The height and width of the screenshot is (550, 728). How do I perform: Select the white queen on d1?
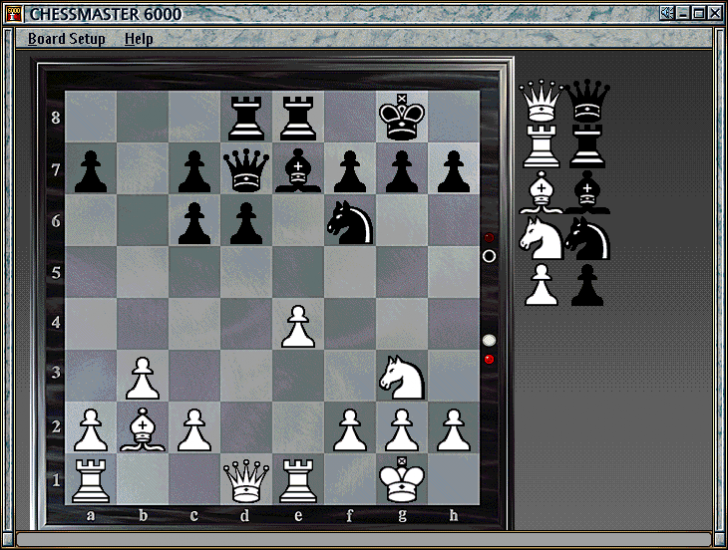pyautogui.click(x=246, y=481)
